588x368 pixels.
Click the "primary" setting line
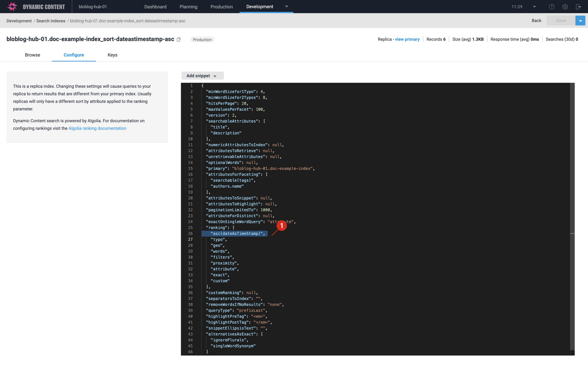(260, 168)
